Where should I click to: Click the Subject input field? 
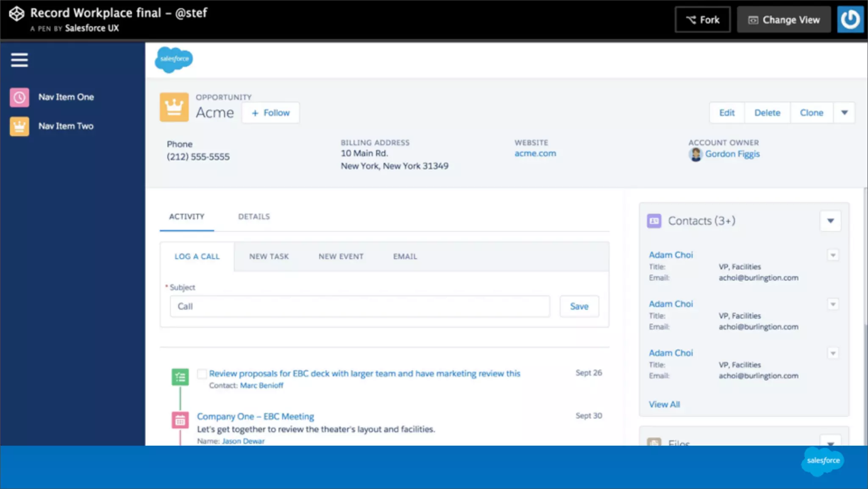coord(359,306)
